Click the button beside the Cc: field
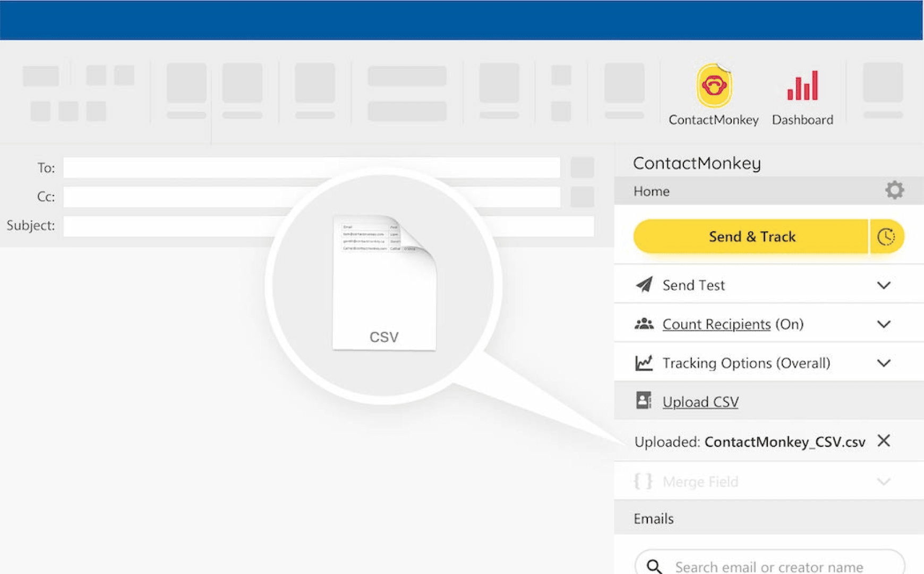The height and width of the screenshot is (574, 924). (x=582, y=197)
